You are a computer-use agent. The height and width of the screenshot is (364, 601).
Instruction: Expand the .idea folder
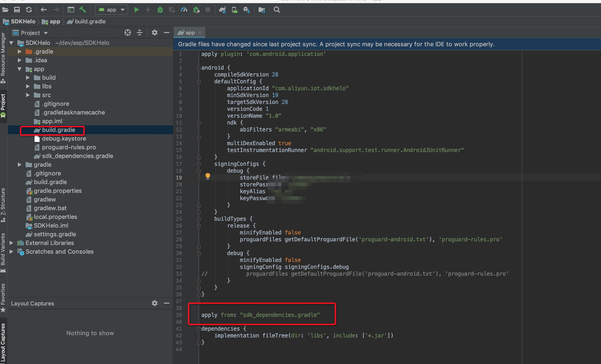pos(19,60)
